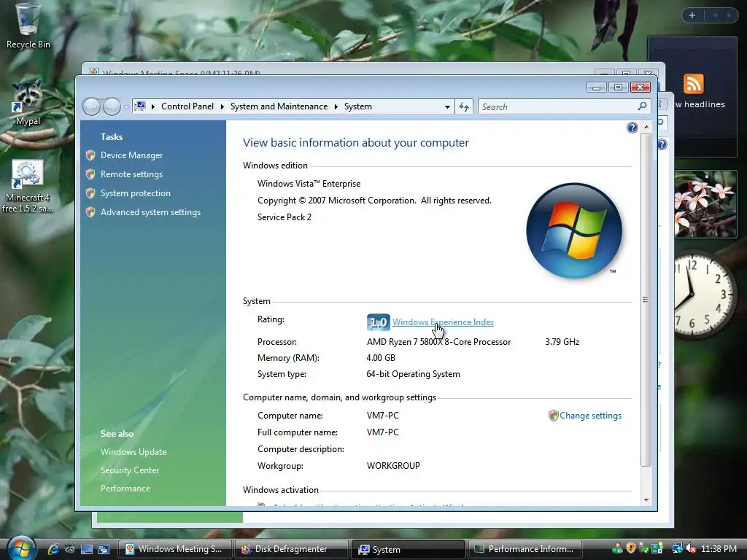Click the analog clock sidebar gadget

(x=705, y=294)
